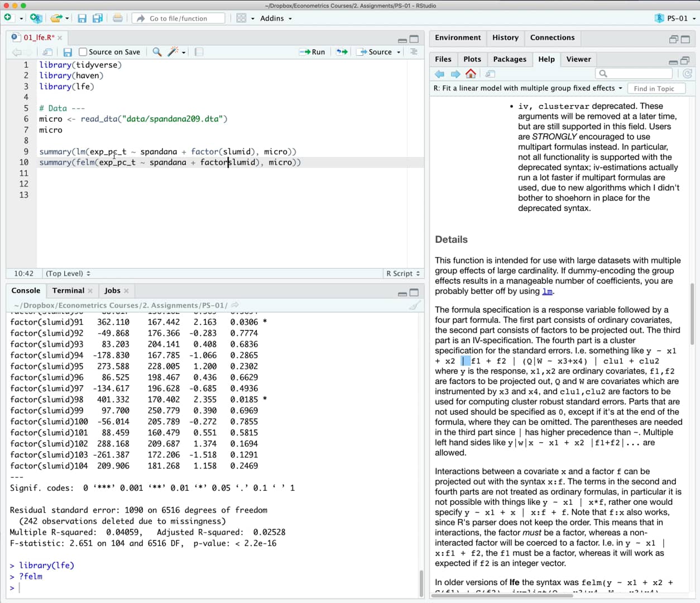
Task: Click the editor back navigation arrow
Action: [17, 52]
